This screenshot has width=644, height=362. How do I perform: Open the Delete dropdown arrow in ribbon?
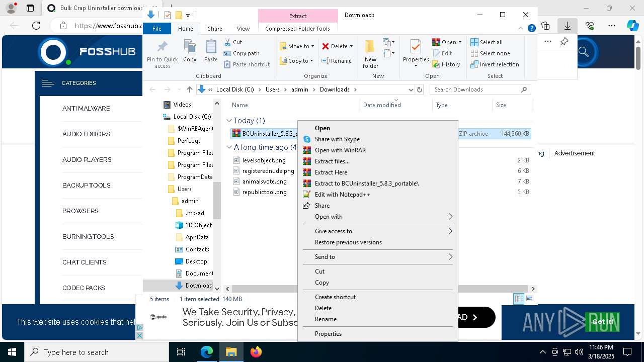point(351,46)
